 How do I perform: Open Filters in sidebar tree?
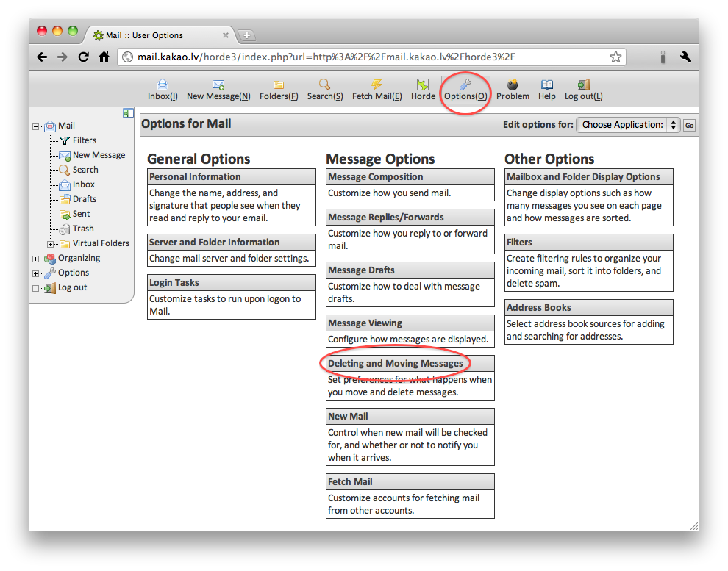85,140
